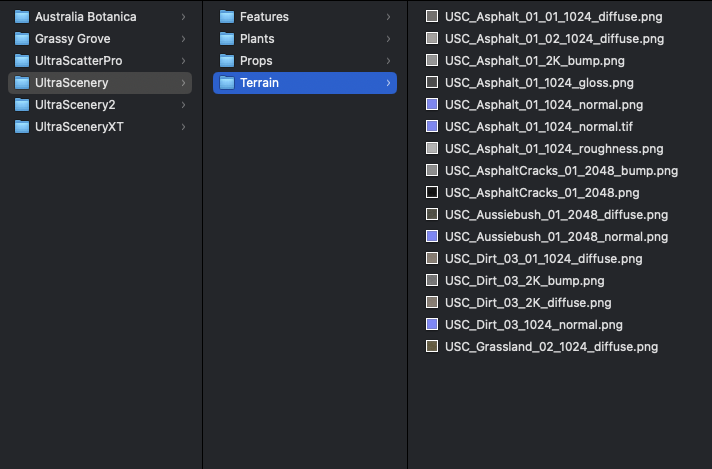
Task: Select USC_Dirt_03_2K_bump.png file
Action: [524, 281]
